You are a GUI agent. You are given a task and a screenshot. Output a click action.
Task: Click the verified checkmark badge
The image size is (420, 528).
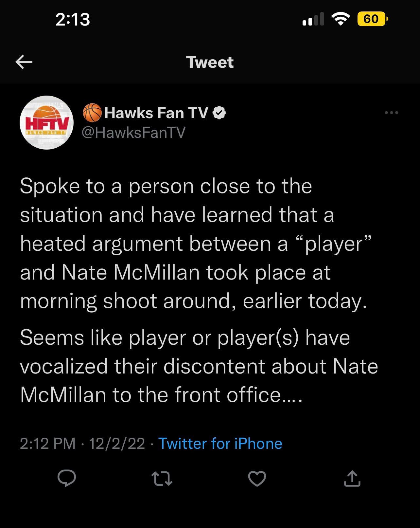[219, 113]
